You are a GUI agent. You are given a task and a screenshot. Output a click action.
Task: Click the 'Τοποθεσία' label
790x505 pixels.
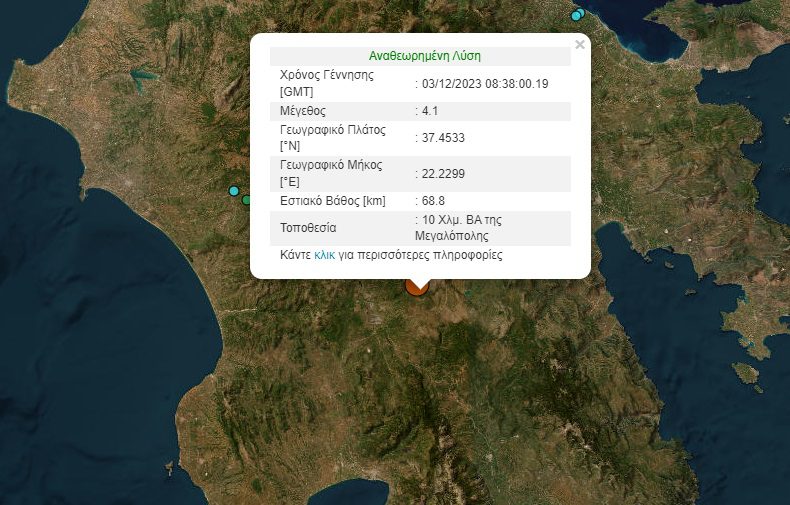tap(308, 228)
